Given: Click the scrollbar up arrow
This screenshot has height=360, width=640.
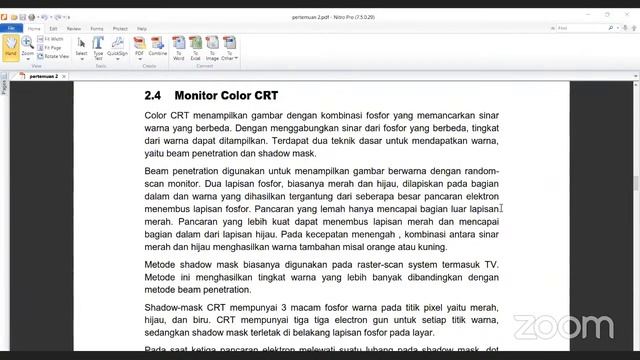Looking at the screenshot, I should (x=636, y=84).
